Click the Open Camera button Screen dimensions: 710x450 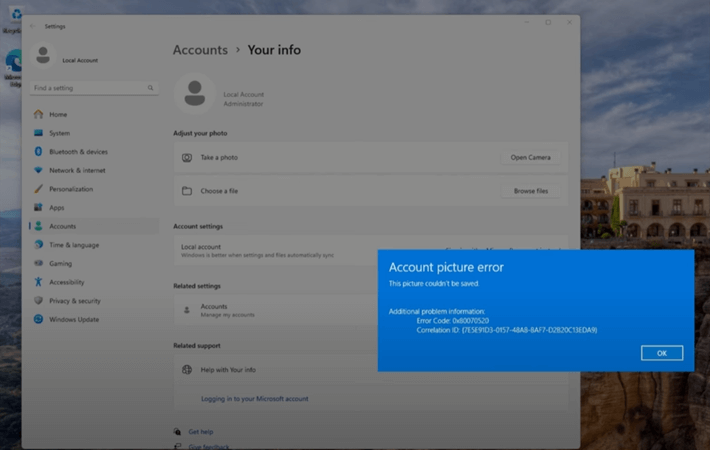530,158
